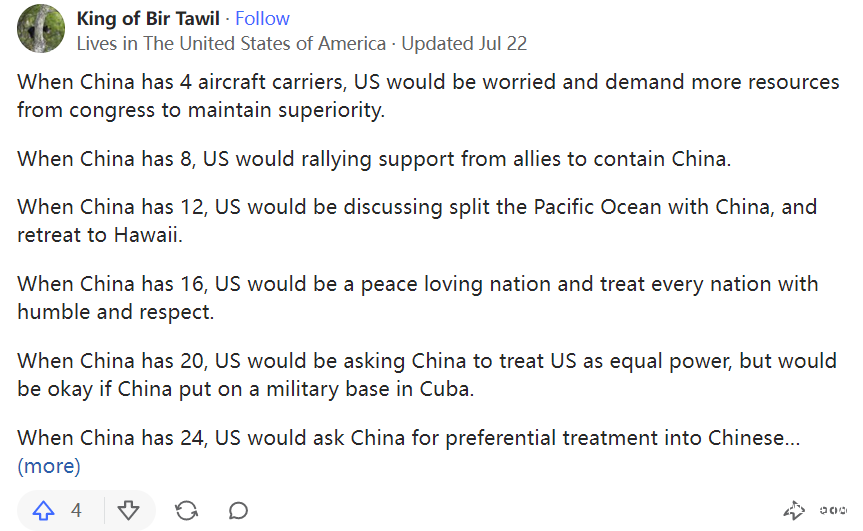Click the upvote count showing 4
The height and width of the screenshot is (531, 863).
tap(76, 511)
